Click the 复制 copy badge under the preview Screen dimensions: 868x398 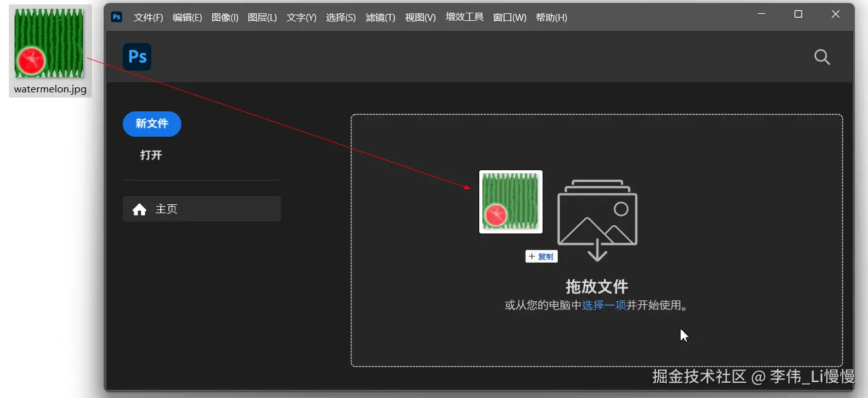click(x=541, y=256)
